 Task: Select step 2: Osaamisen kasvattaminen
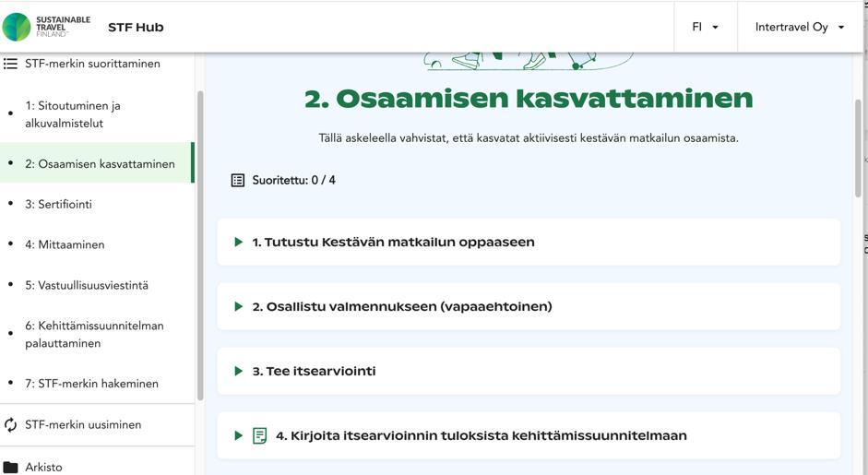[97, 163]
